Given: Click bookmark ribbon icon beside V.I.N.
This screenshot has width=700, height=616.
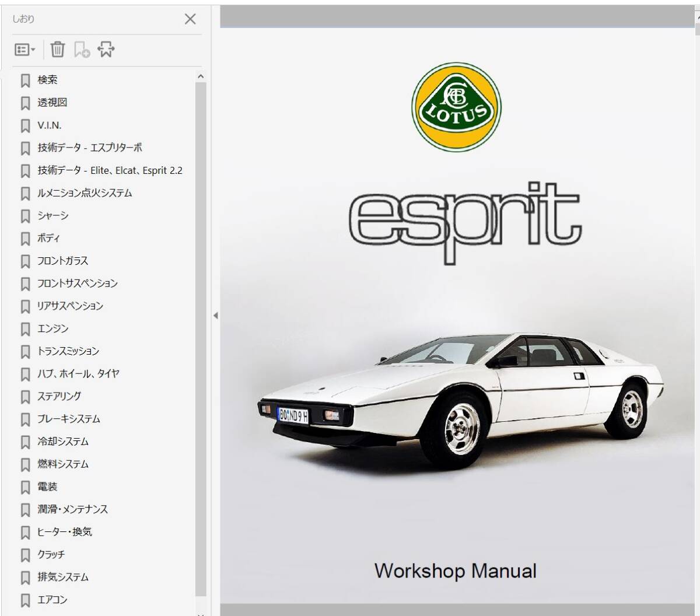Looking at the screenshot, I should pyautogui.click(x=25, y=126).
